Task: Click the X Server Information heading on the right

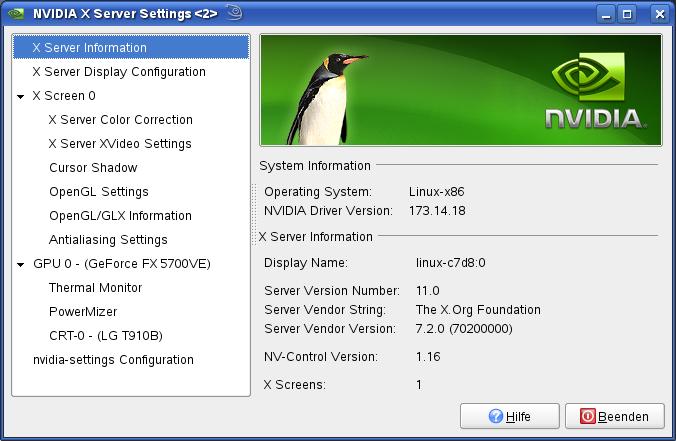Action: (x=316, y=237)
